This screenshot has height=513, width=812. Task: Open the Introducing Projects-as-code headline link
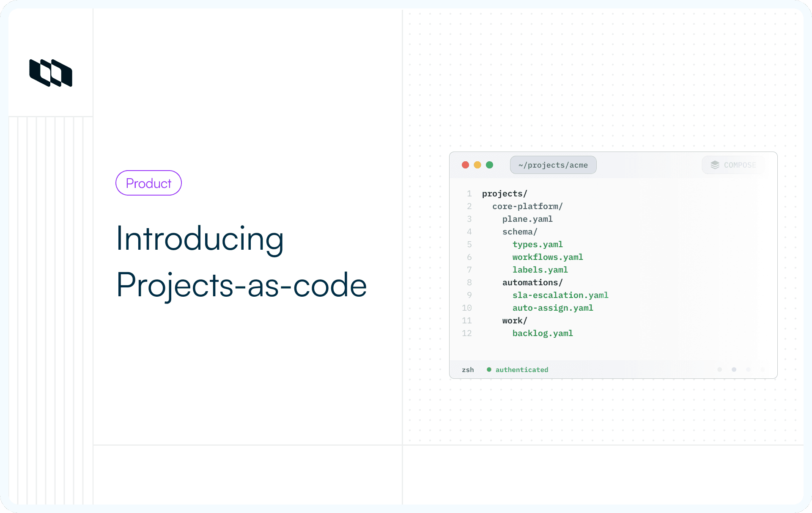241,261
